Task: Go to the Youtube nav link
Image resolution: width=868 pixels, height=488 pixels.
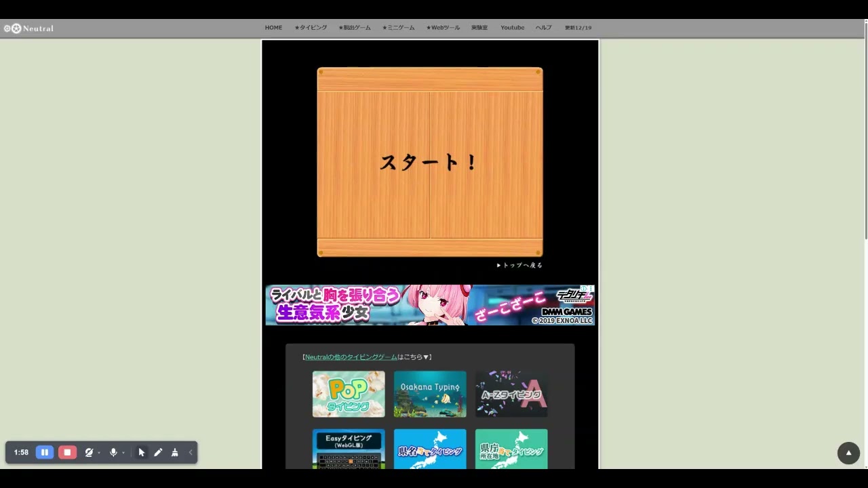Action: 512,28
